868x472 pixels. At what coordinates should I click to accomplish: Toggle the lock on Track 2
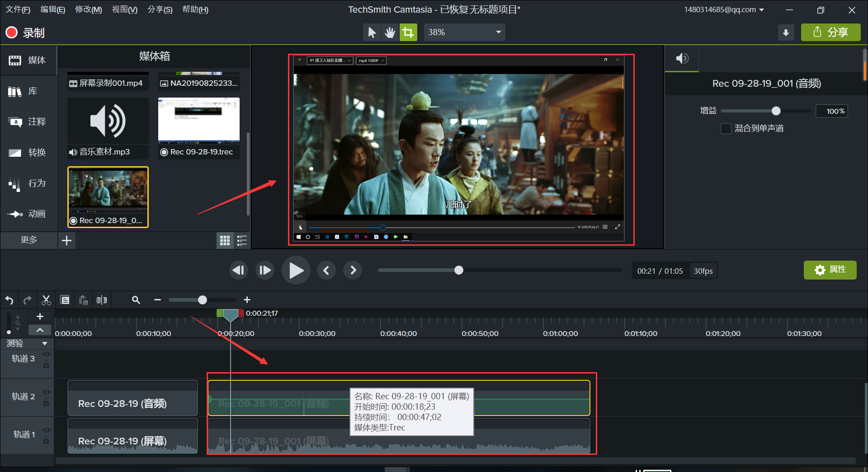click(x=46, y=402)
